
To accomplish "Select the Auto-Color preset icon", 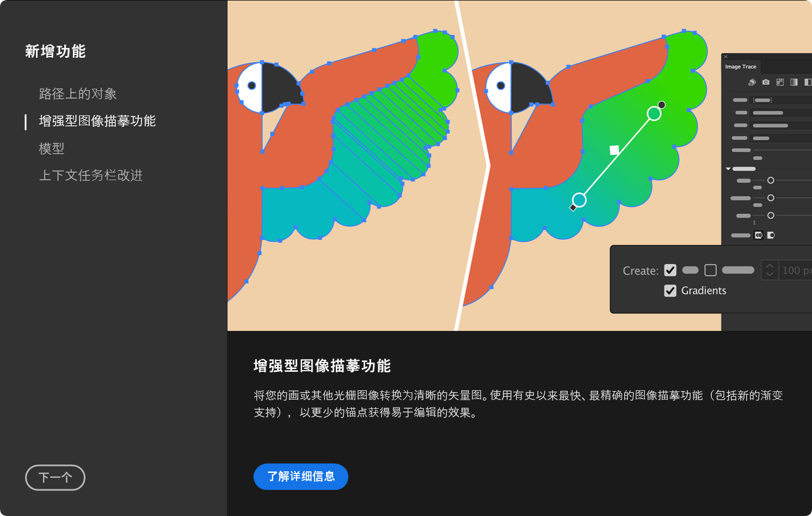I will click(x=752, y=82).
